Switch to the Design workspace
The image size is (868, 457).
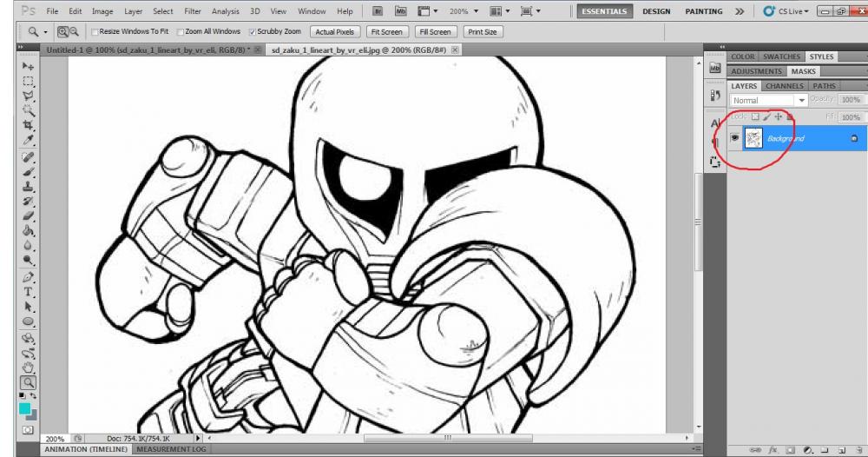point(656,11)
